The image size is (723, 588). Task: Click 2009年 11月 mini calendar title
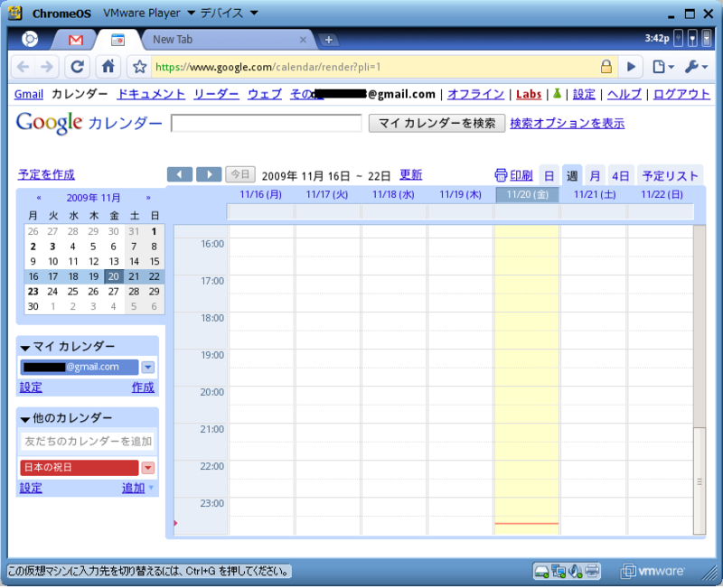coord(93,198)
